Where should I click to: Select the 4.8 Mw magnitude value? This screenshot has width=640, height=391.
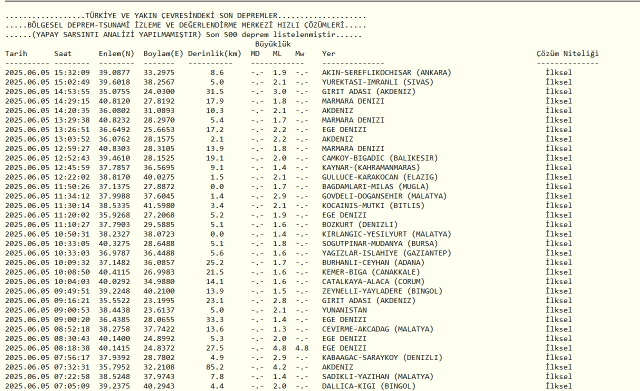click(302, 348)
